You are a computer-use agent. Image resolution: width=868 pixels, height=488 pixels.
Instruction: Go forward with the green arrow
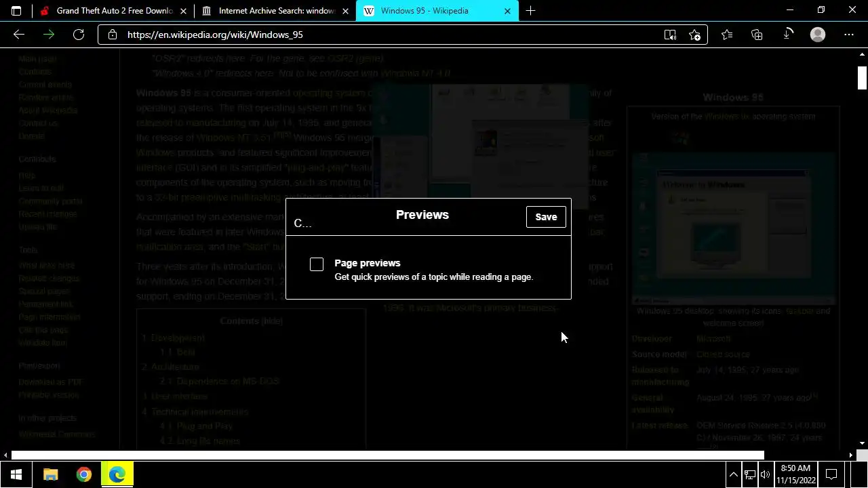49,35
